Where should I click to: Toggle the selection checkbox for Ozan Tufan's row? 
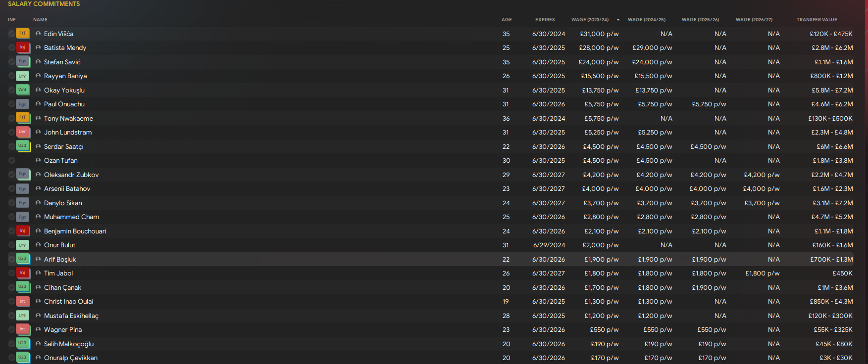pos(11,160)
